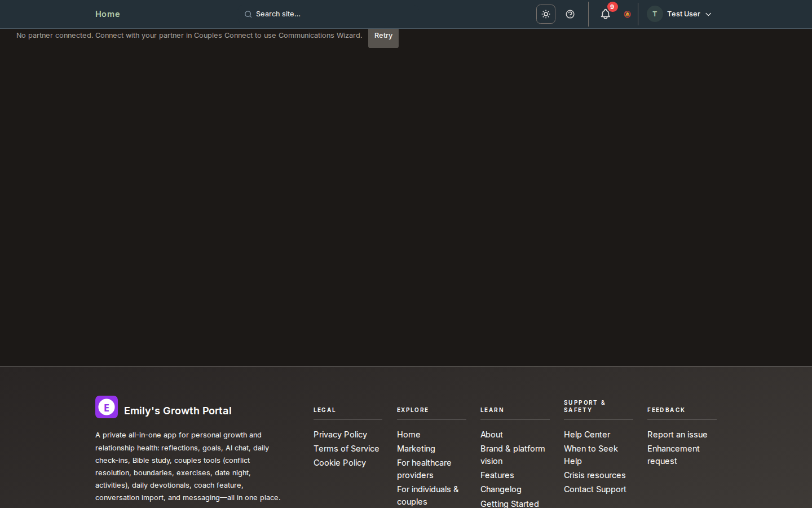
Task: Open the help question mark icon
Action: point(570,14)
